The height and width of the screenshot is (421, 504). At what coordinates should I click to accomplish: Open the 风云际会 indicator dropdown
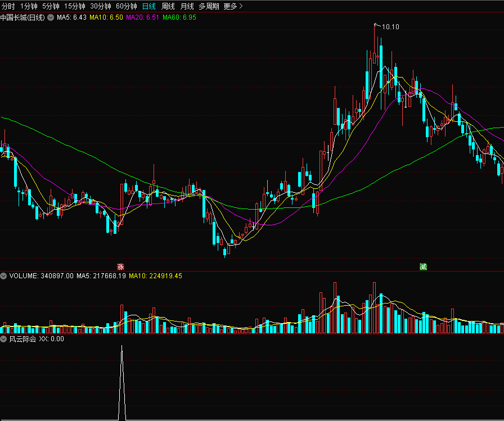point(3,339)
